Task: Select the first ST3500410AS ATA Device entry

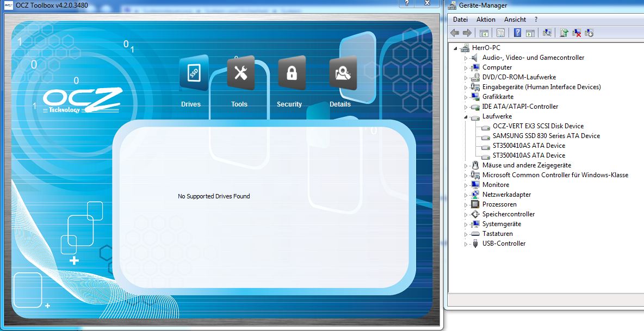Action: pos(529,146)
